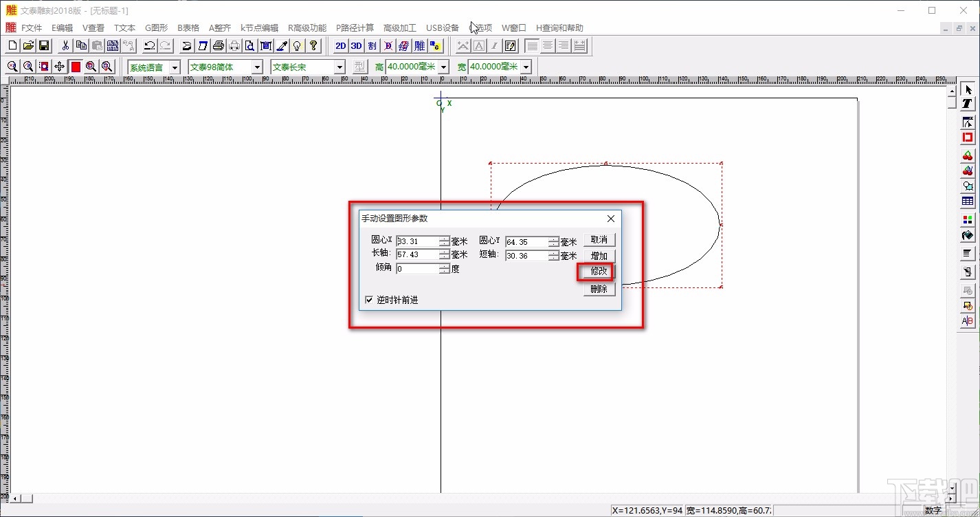This screenshot has width=980, height=517.
Task: Open the 文泰长宋 font style dropdown
Action: [339, 67]
